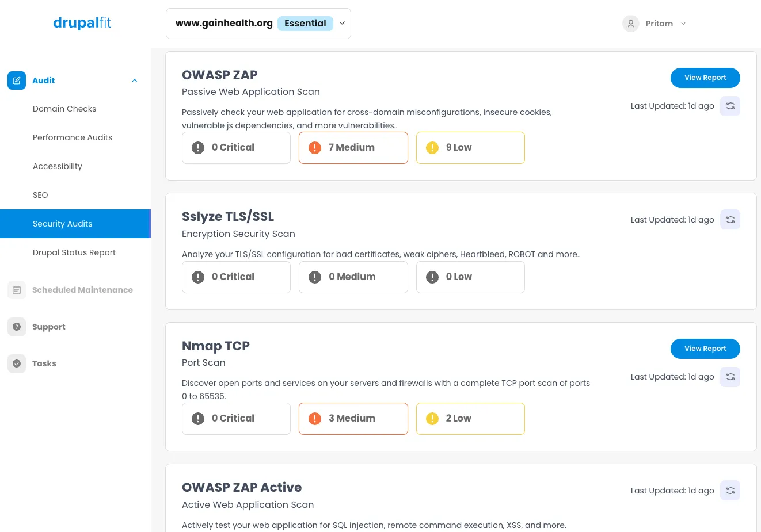Select Drupal Status Report menu item
This screenshot has width=761, height=532.
click(74, 252)
